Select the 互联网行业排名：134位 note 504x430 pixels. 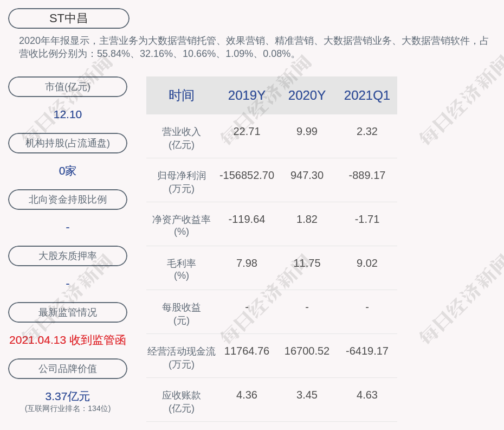tap(68, 408)
